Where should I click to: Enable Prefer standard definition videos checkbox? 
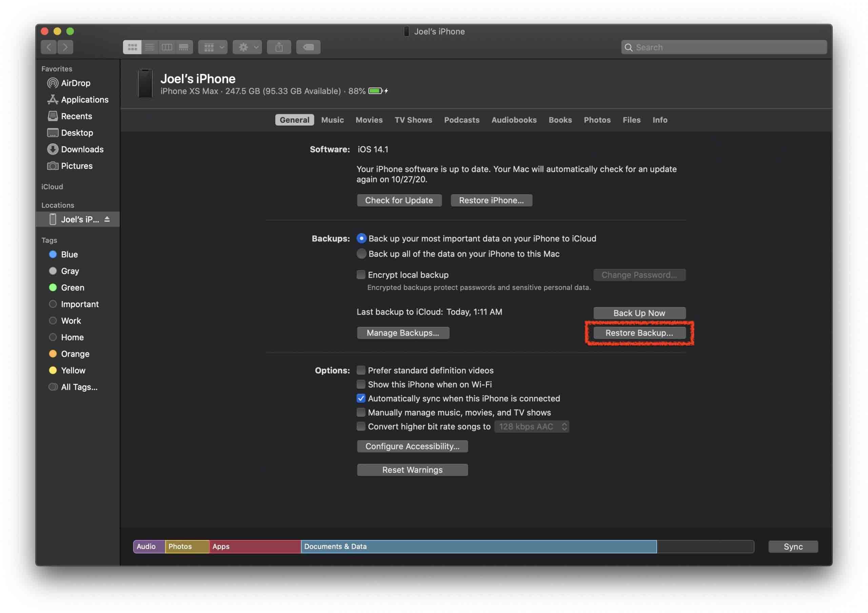coord(360,370)
